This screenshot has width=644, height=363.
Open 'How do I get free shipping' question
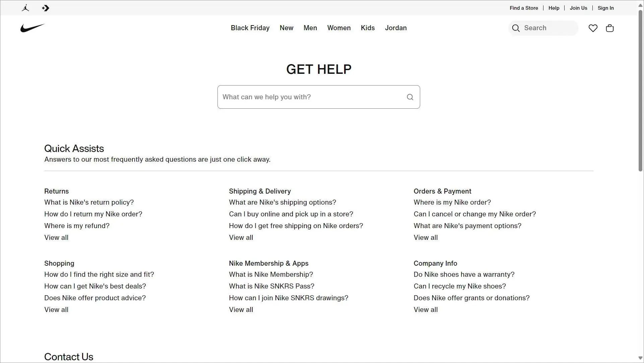[x=296, y=226]
